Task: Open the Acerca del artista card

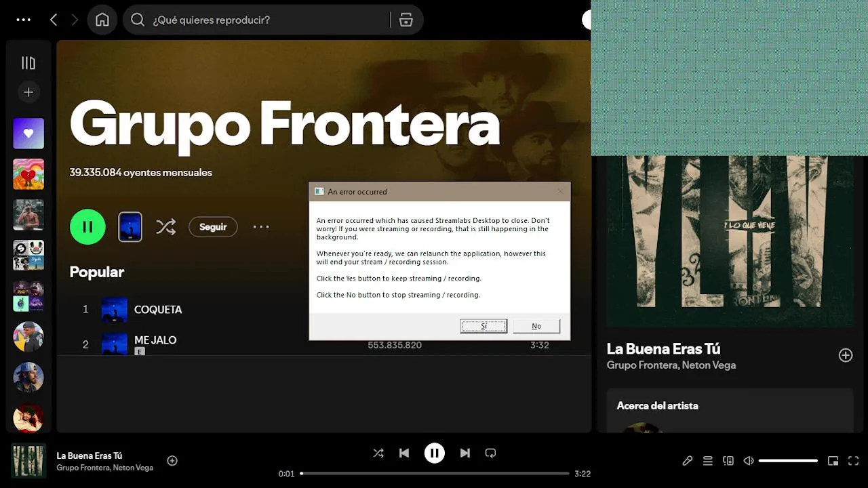Action: coord(730,410)
